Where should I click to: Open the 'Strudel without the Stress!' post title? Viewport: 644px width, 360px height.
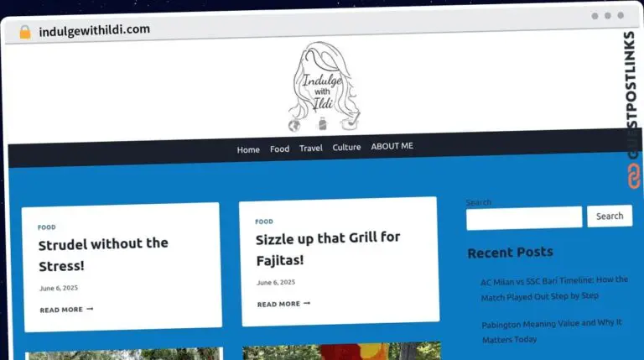[x=103, y=255]
